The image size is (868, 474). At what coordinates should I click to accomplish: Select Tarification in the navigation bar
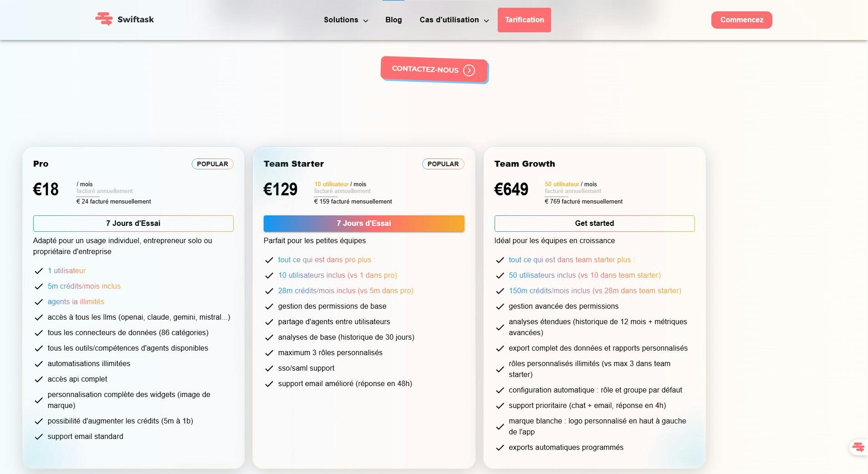[x=524, y=20]
